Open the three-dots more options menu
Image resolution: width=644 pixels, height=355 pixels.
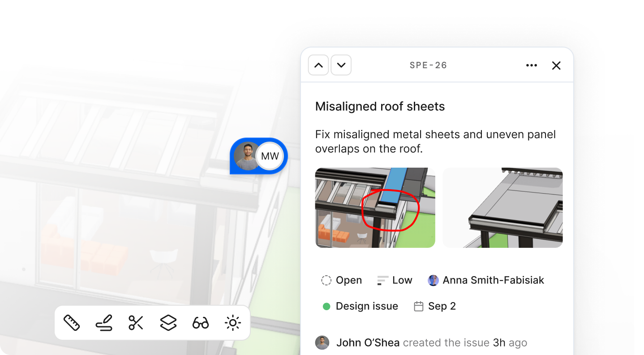(x=532, y=65)
